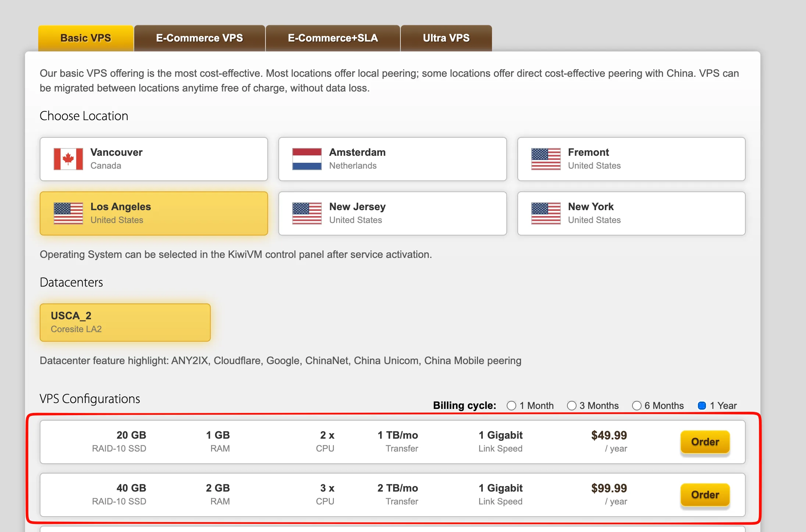The height and width of the screenshot is (532, 806).
Task: Click the US flag icon beside New Jersey
Action: click(x=307, y=213)
